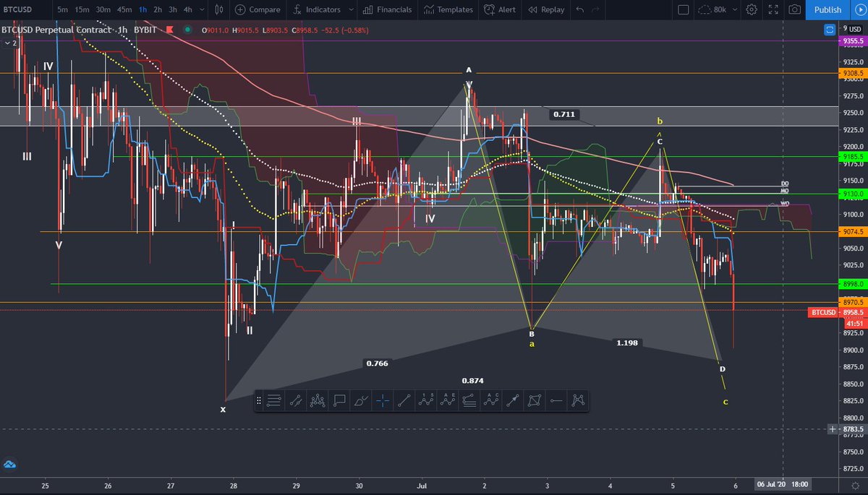Create an Alert
Viewport: 868px width, 495px height.
coord(501,9)
